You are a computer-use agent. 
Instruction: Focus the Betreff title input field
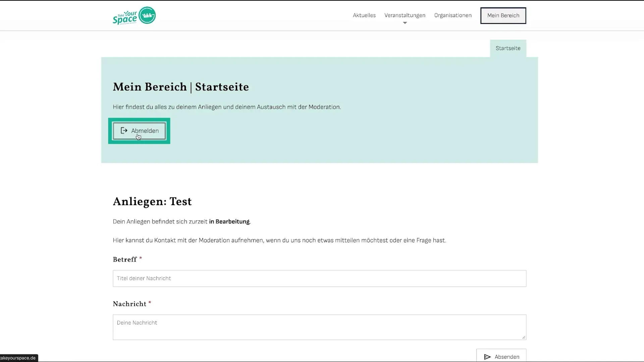tap(319, 279)
